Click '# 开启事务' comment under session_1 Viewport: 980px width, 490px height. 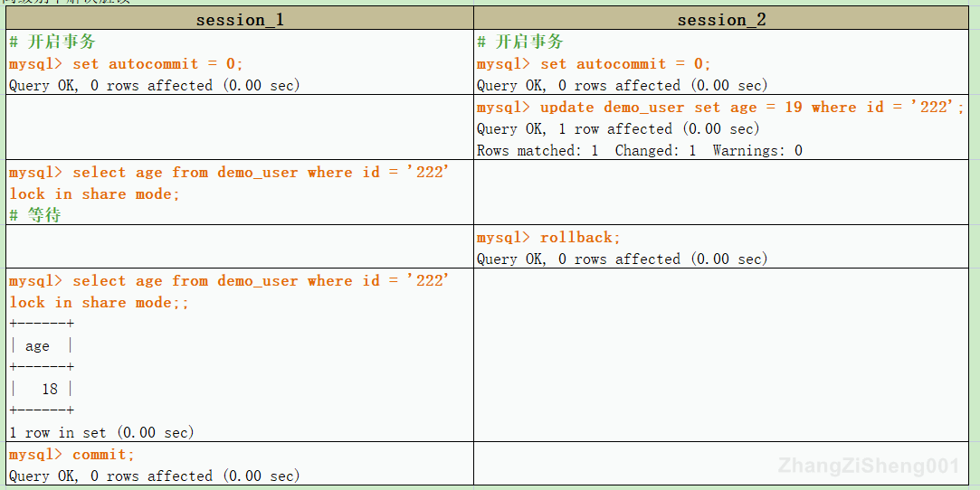(52, 42)
